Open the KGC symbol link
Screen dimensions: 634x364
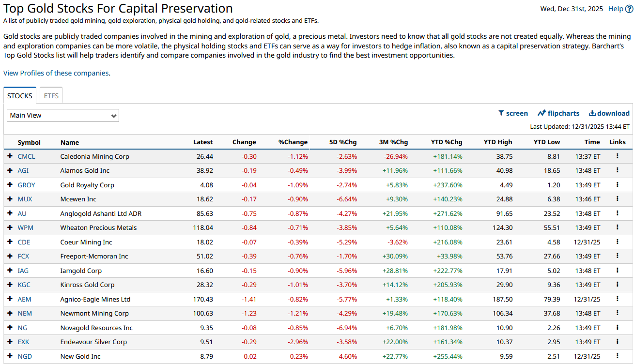pyautogui.click(x=24, y=285)
